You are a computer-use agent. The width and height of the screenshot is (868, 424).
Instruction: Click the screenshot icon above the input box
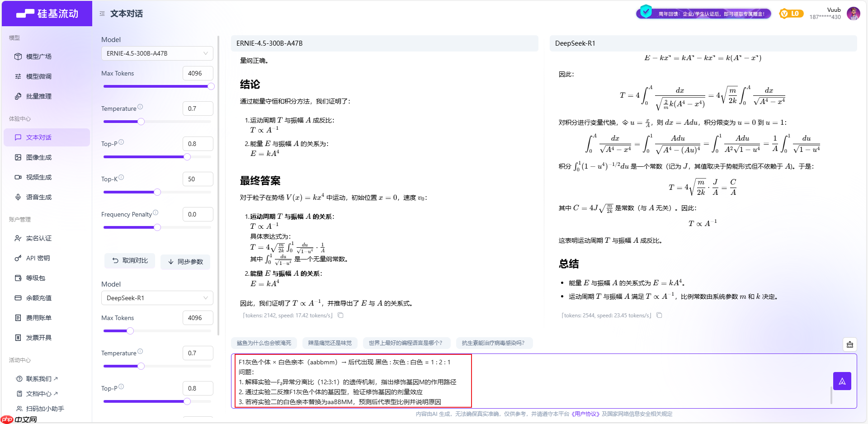[x=849, y=344]
